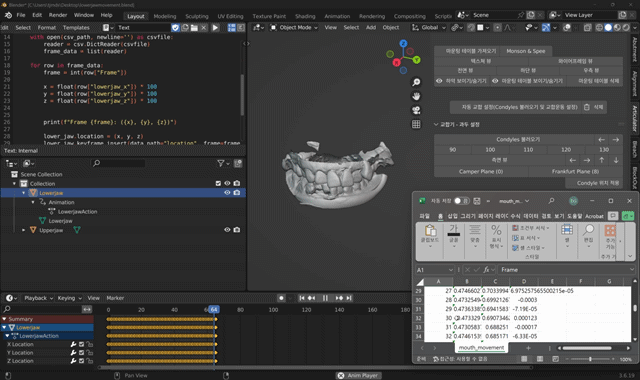The height and width of the screenshot is (380, 640).
Task: Select the mouth_movement sheet tab
Action: pos(481,348)
